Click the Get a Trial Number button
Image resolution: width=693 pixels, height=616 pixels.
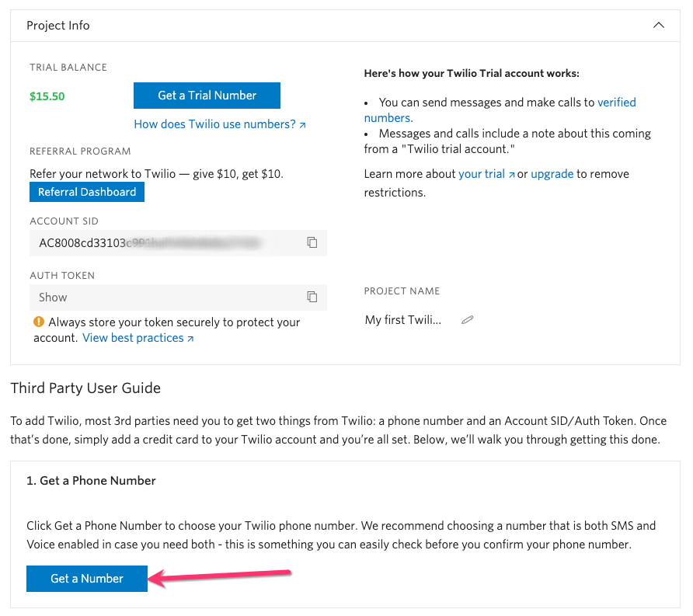[207, 96]
